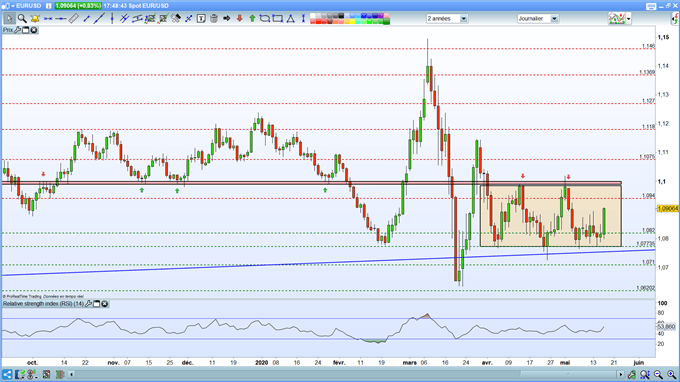Insert a green up arrow marker

click(252, 18)
